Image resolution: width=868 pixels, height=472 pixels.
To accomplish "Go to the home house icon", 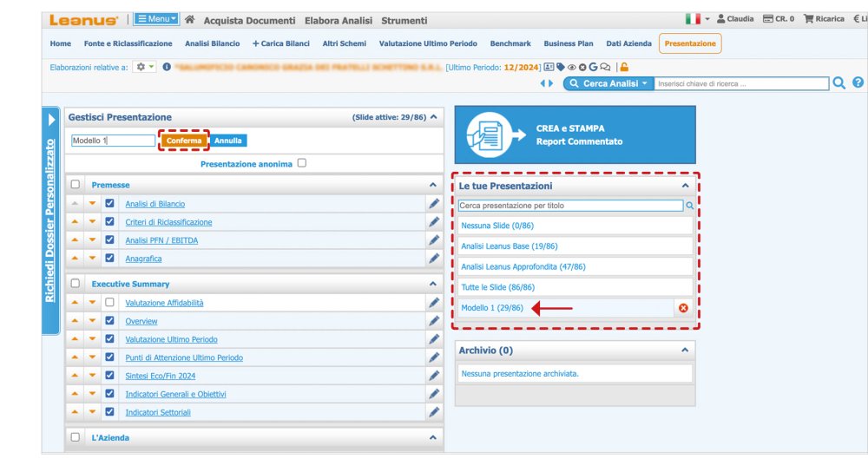I will pos(189,20).
